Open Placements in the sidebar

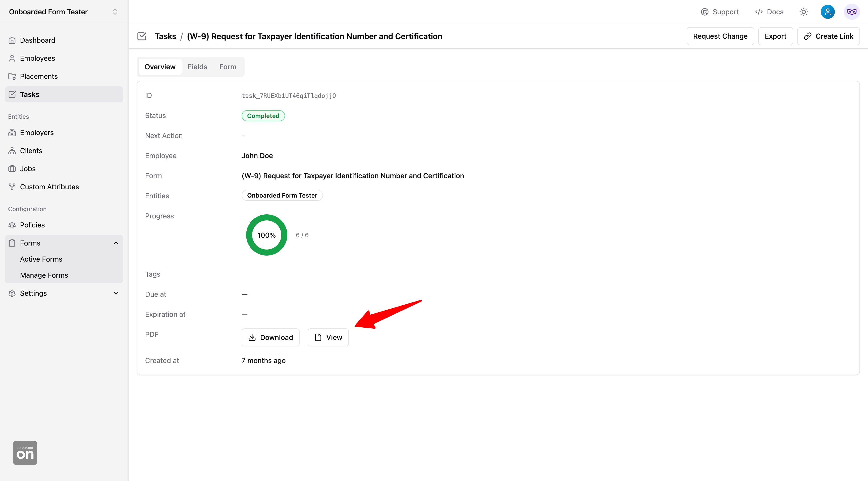[x=39, y=77]
